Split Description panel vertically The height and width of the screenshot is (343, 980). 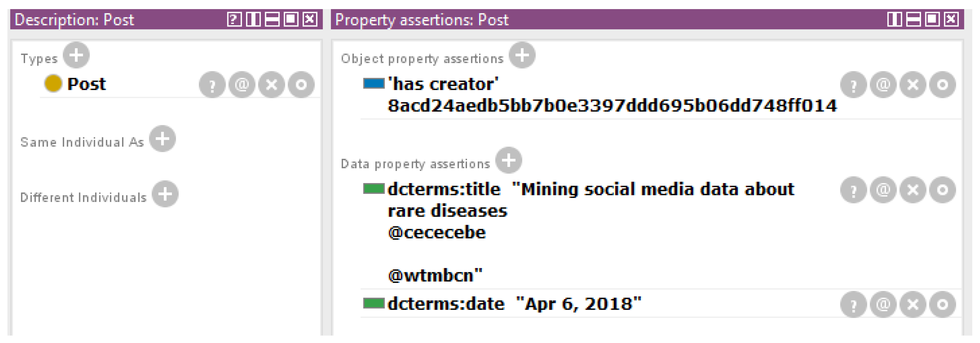[x=253, y=19]
